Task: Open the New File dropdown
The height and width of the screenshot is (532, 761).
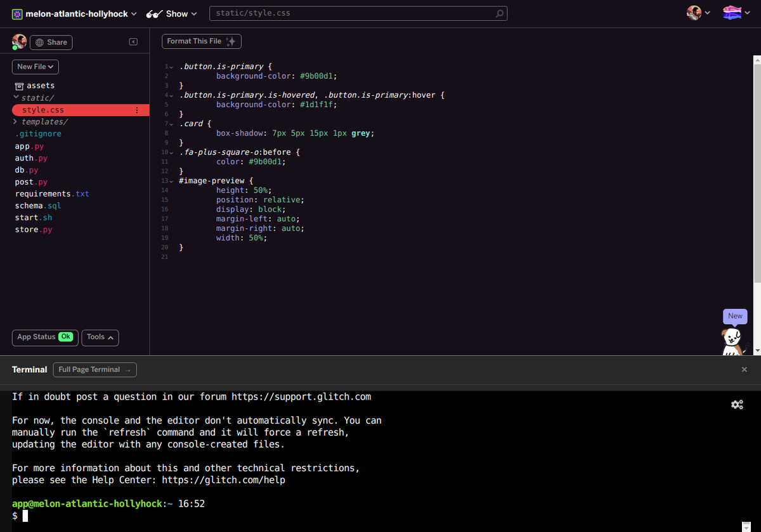Action: 35,67
